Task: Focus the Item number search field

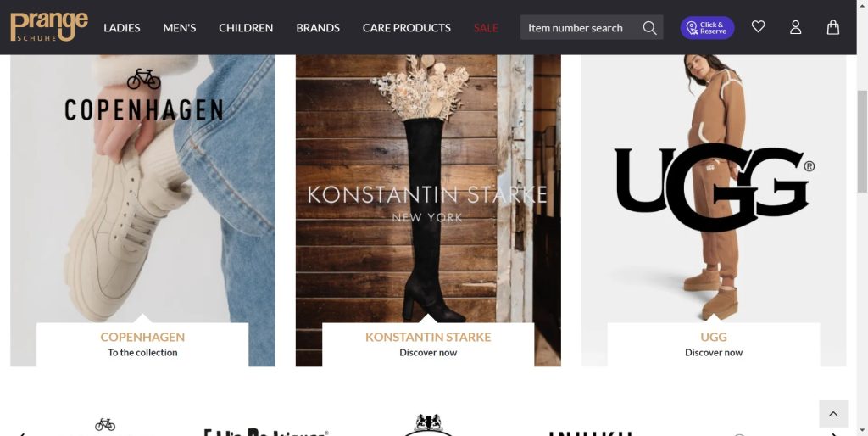Action: point(580,28)
